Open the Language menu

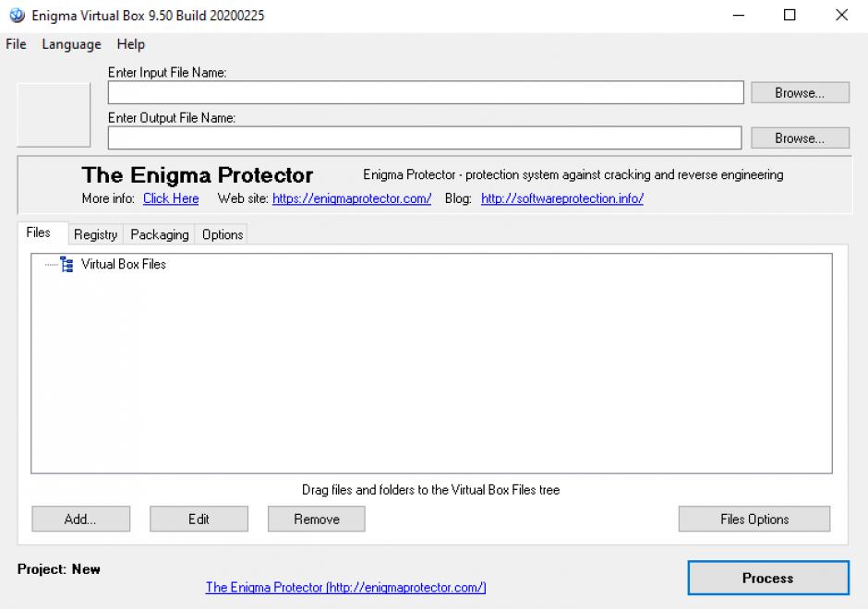coord(71,44)
